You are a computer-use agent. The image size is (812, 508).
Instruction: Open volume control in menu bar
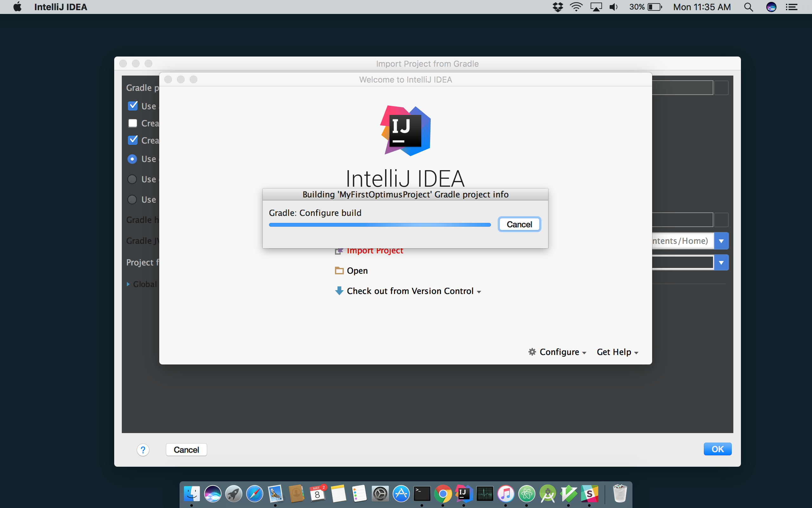pyautogui.click(x=613, y=7)
